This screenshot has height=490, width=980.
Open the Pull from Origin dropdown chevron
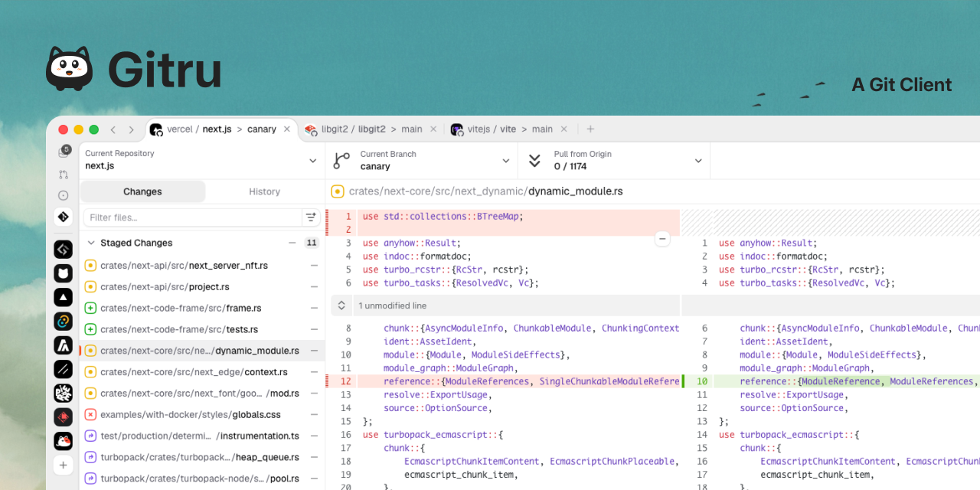pos(698,161)
